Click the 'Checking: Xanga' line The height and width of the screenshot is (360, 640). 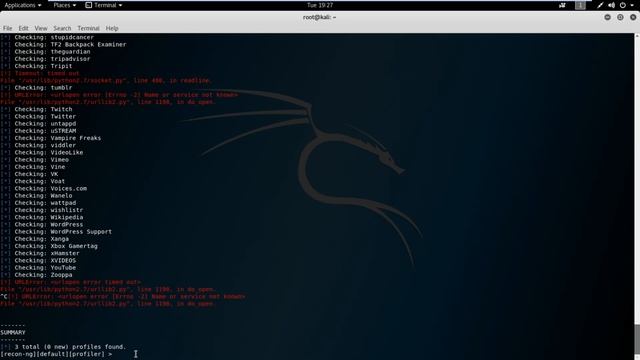(x=35, y=239)
